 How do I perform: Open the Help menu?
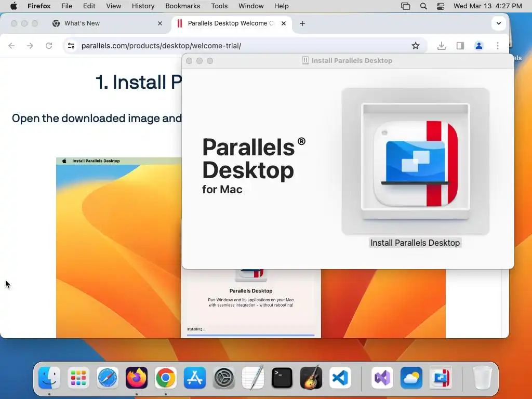coord(281,6)
